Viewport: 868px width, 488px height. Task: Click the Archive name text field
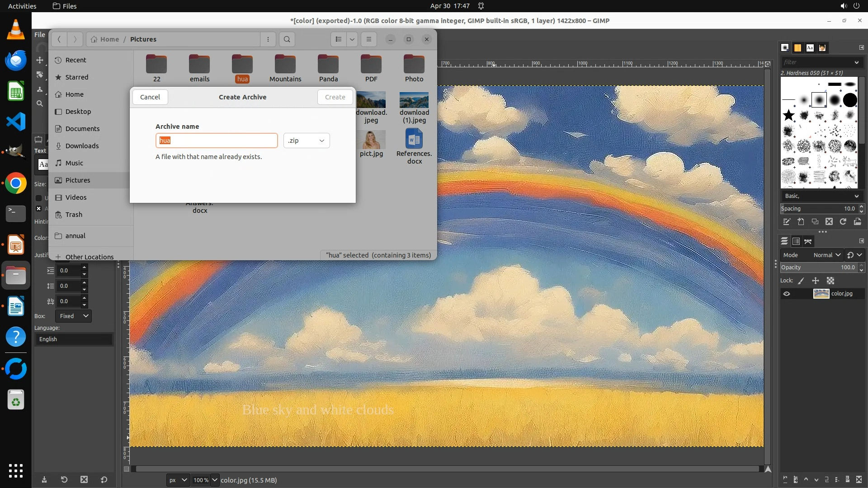pos(217,141)
